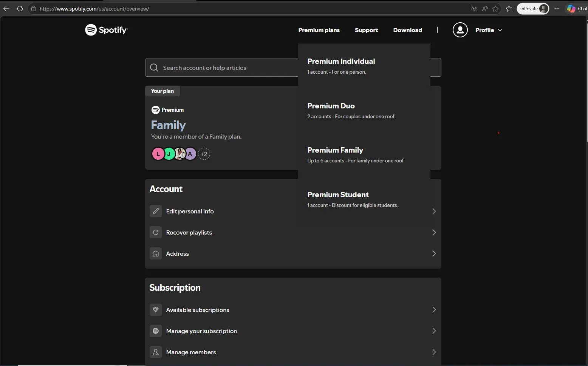
Task: Click the plus two members badge
Action: (x=204, y=154)
